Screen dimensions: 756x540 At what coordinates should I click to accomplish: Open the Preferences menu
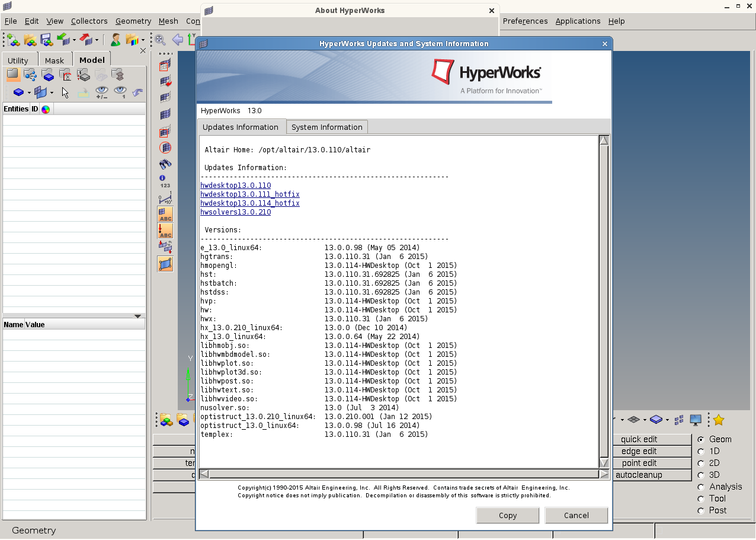525,21
